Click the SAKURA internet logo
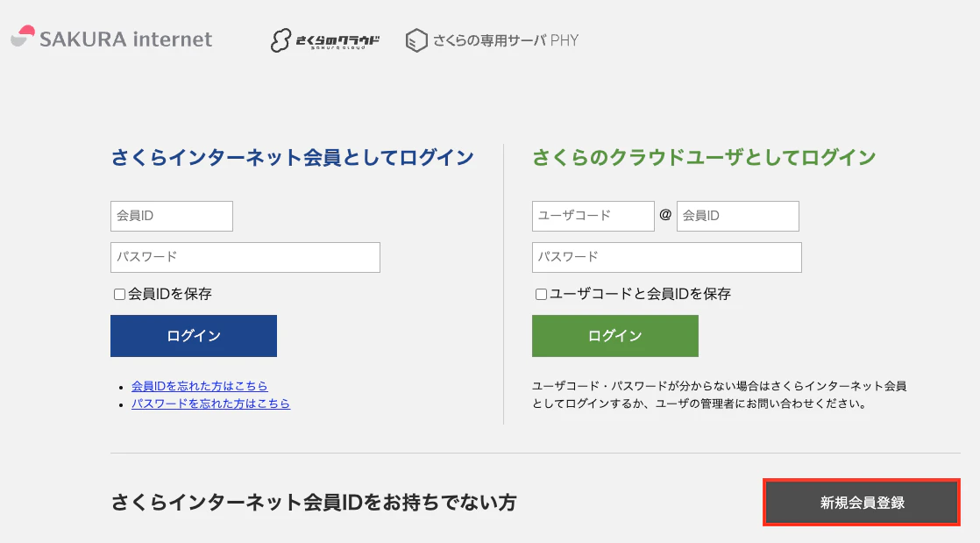 click(110, 39)
